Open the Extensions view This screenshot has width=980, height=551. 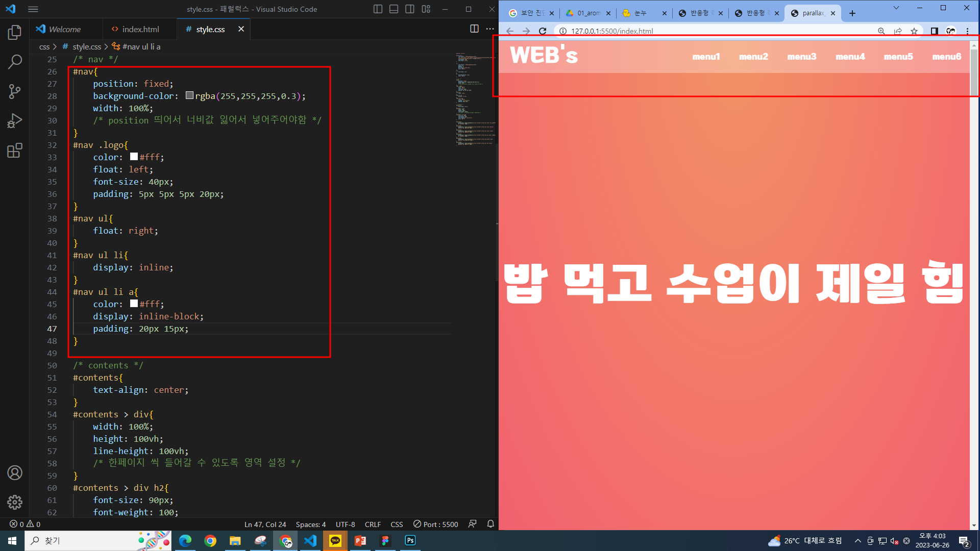[15, 151]
